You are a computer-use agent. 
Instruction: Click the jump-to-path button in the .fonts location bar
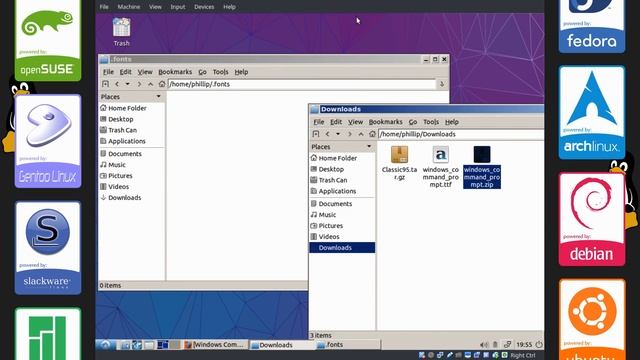[442, 84]
